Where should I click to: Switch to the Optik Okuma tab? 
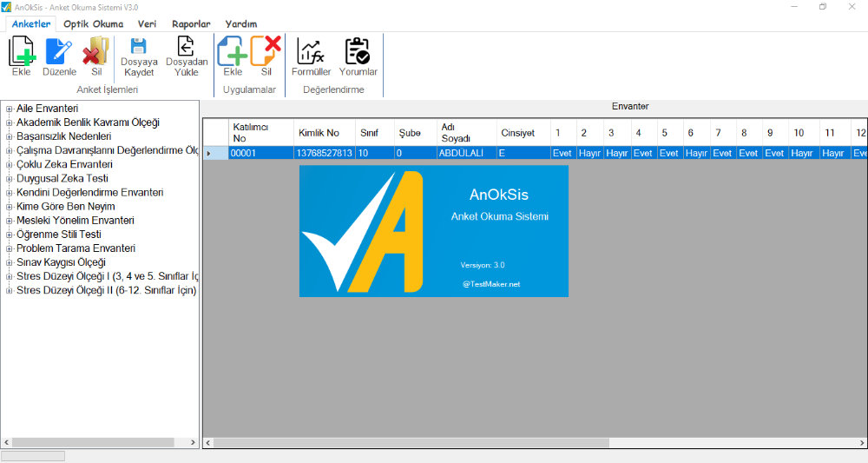(x=93, y=24)
